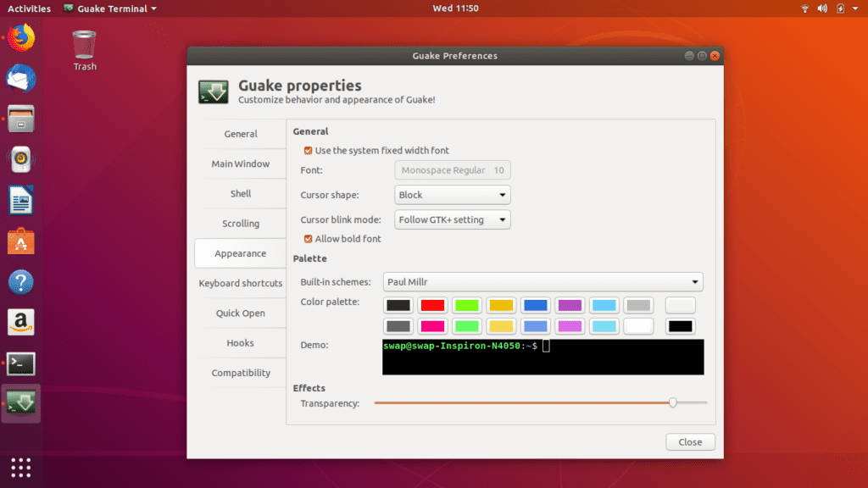
Task: Adjust the Transparency slider
Action: point(674,402)
